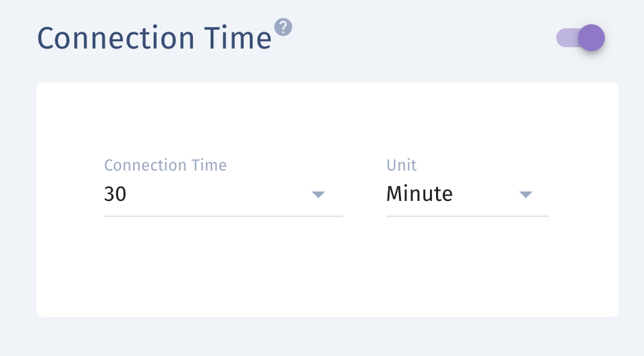
Task: Click the small triangle icon beside 30
Action: 319,194
